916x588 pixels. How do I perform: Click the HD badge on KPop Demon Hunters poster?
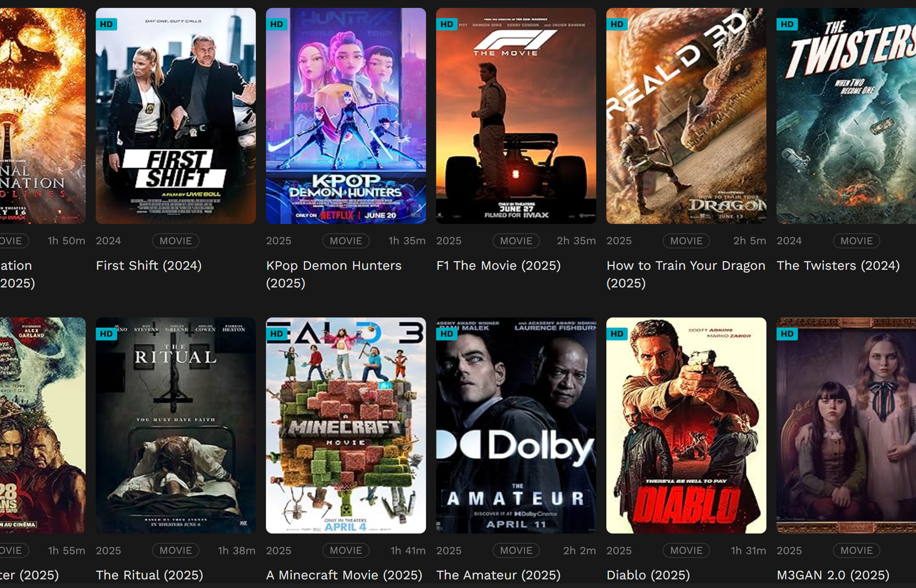click(x=277, y=24)
